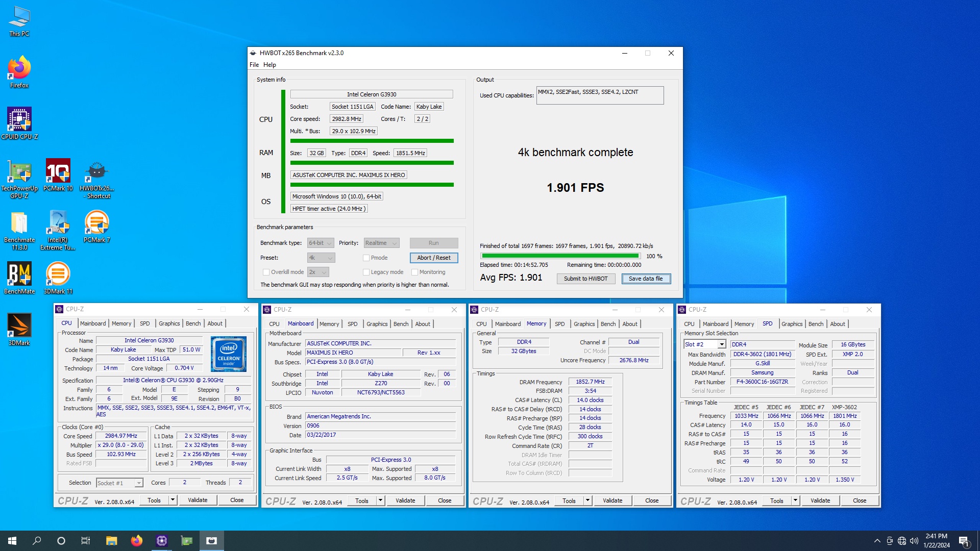Click Validate in first CPU-Z window
Image resolution: width=980 pixels, height=551 pixels.
point(198,500)
